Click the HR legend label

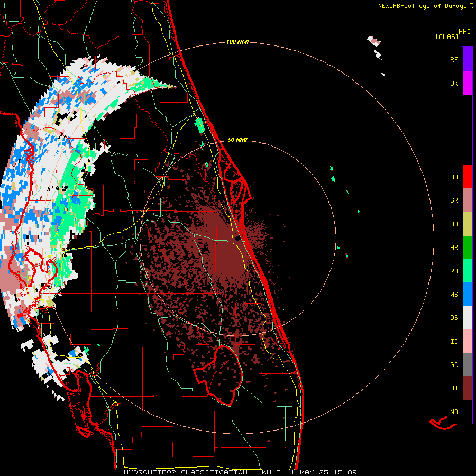[x=454, y=248]
